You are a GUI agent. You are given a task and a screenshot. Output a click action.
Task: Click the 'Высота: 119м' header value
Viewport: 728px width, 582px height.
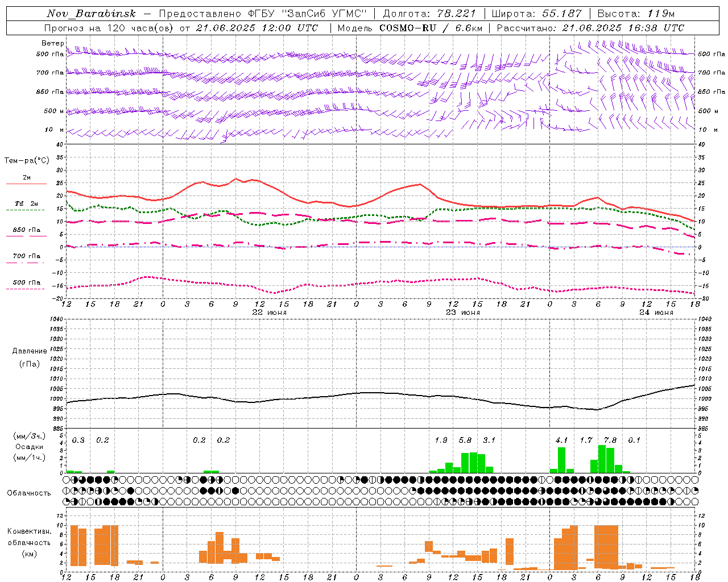pyautogui.click(x=636, y=14)
